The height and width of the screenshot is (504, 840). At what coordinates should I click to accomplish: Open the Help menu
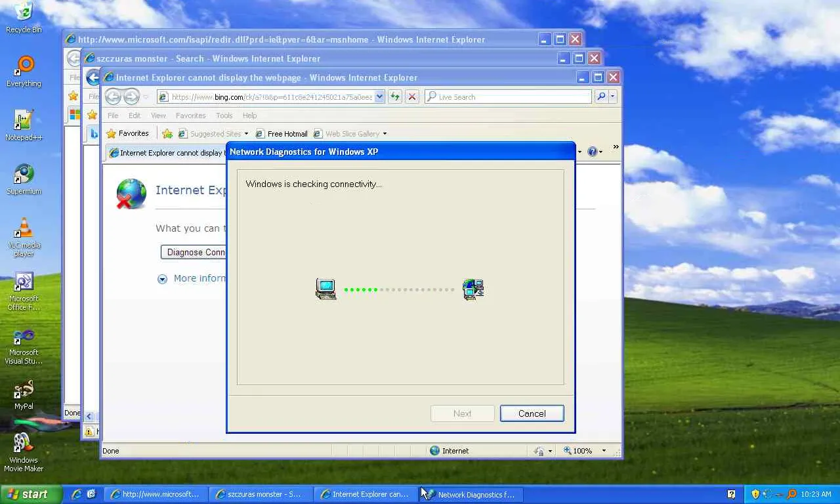(249, 115)
